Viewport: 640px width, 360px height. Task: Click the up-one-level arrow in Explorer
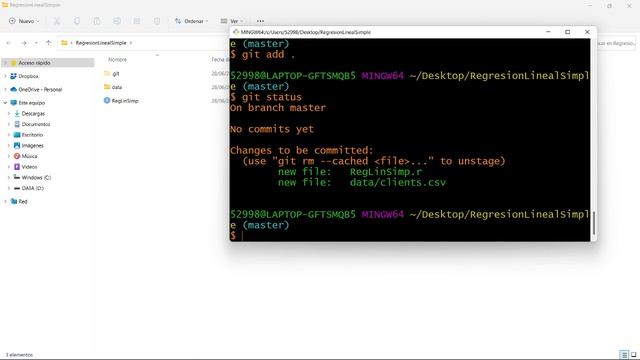[x=49, y=43]
